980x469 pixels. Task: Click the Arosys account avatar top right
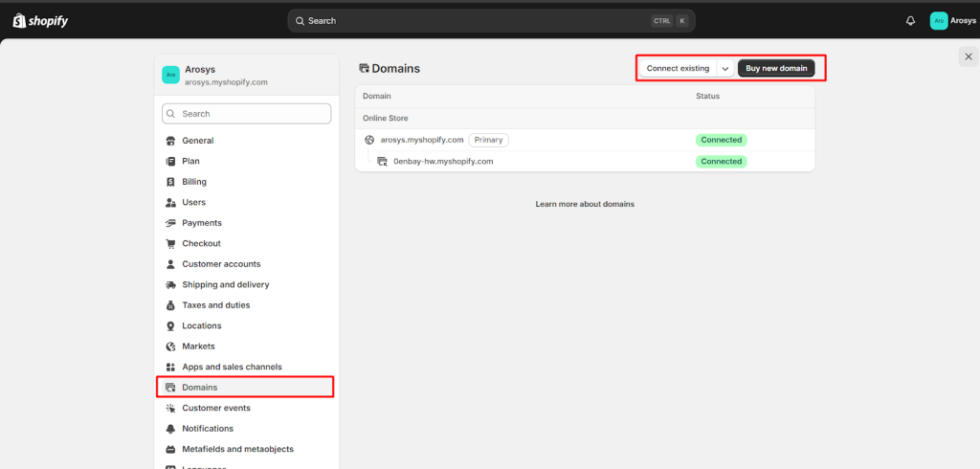pos(939,21)
